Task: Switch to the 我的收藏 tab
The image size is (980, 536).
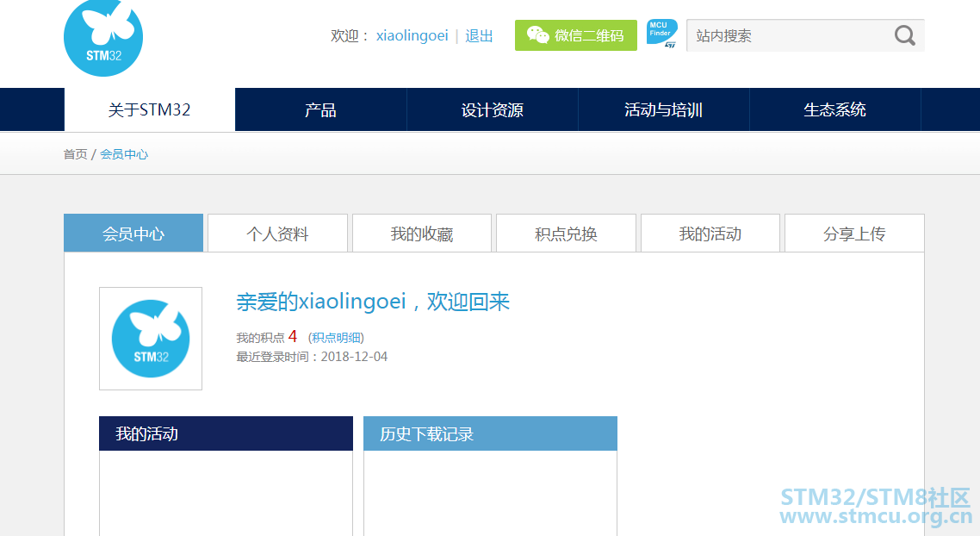Action: pyautogui.click(x=422, y=234)
